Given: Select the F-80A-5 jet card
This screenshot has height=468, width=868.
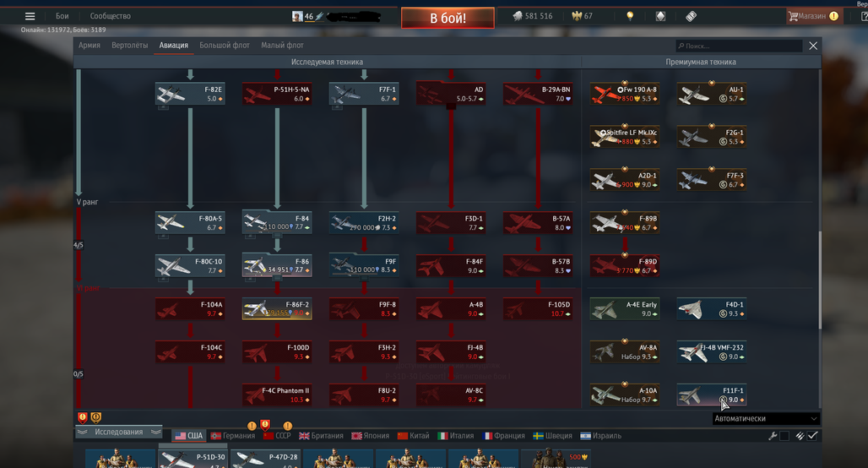Looking at the screenshot, I should pyautogui.click(x=190, y=223).
